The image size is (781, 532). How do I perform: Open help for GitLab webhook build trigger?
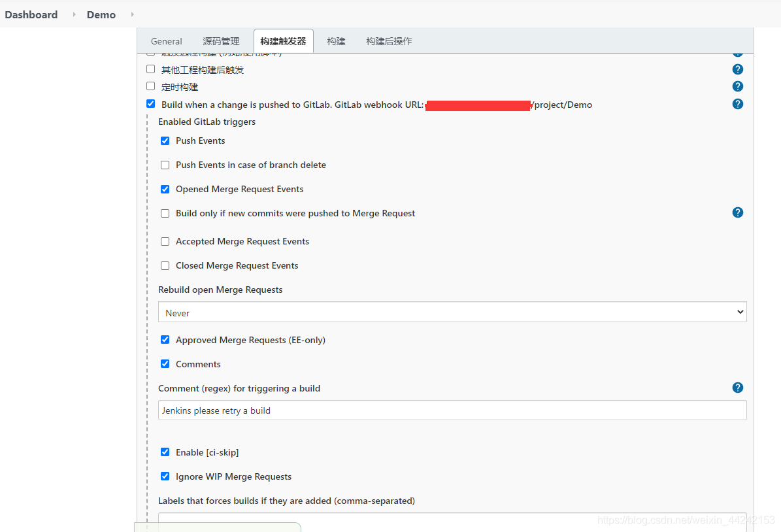[738, 104]
